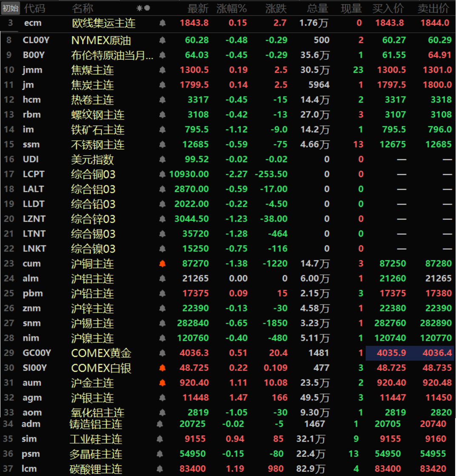Click the highlighted COMEX黄金 buy price 4035.9

(x=391, y=353)
